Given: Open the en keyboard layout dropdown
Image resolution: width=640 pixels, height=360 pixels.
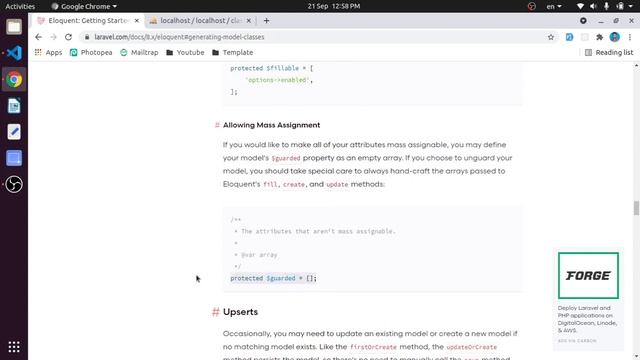Looking at the screenshot, I should (554, 6).
